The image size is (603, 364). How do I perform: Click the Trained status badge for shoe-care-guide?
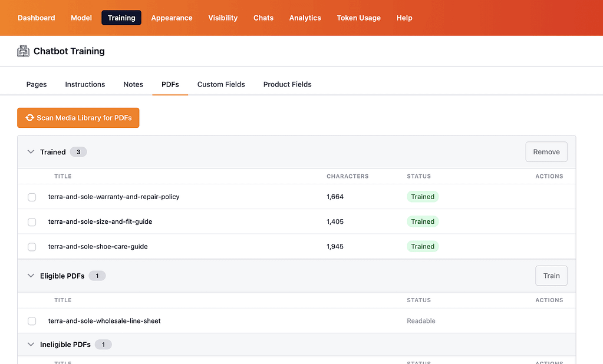click(423, 246)
